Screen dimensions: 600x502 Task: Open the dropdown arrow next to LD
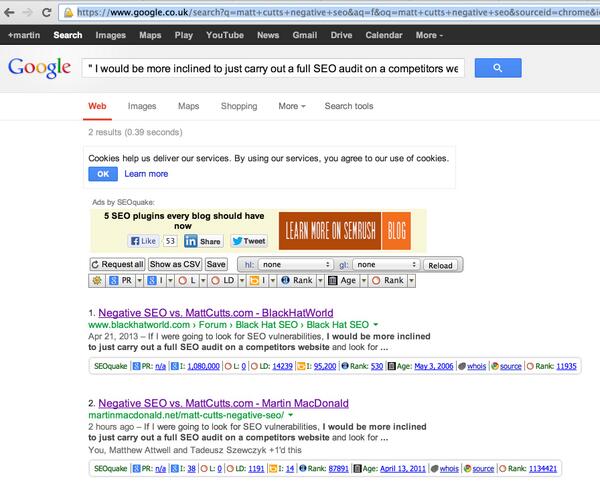point(242,281)
